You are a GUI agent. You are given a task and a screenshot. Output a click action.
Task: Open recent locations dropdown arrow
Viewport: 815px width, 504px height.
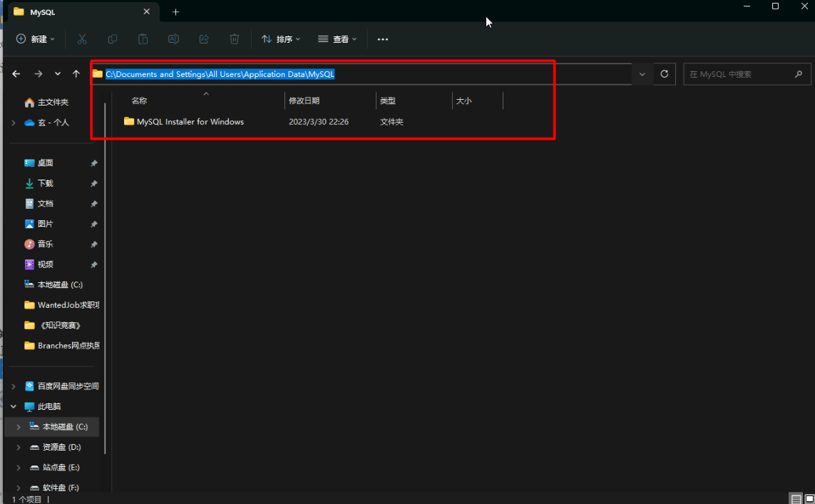click(58, 74)
